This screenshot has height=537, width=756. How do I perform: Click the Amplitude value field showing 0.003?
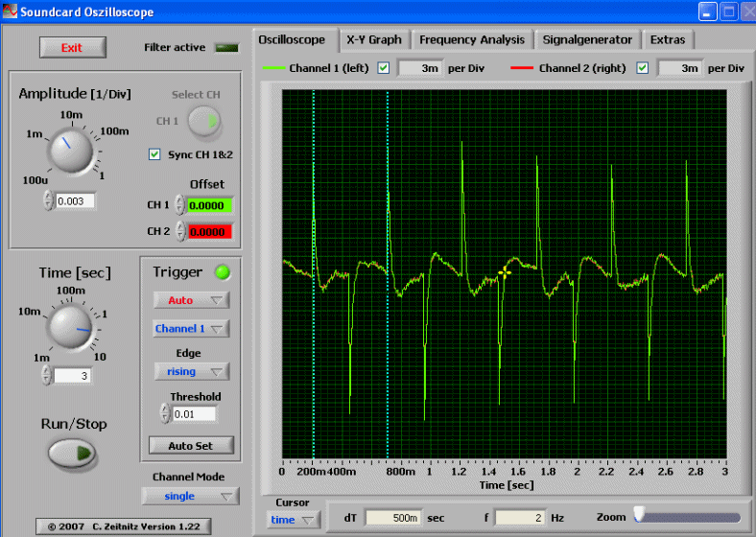75,201
